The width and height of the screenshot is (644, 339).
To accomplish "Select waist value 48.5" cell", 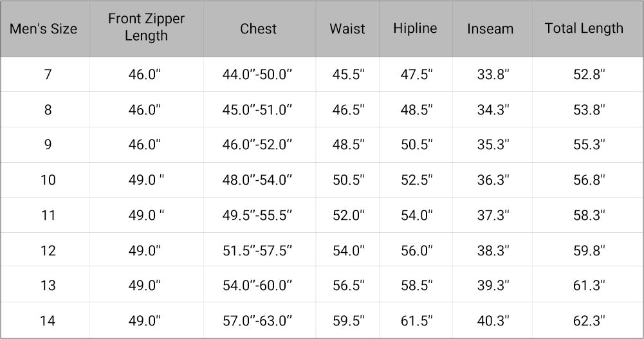I will tap(348, 145).
